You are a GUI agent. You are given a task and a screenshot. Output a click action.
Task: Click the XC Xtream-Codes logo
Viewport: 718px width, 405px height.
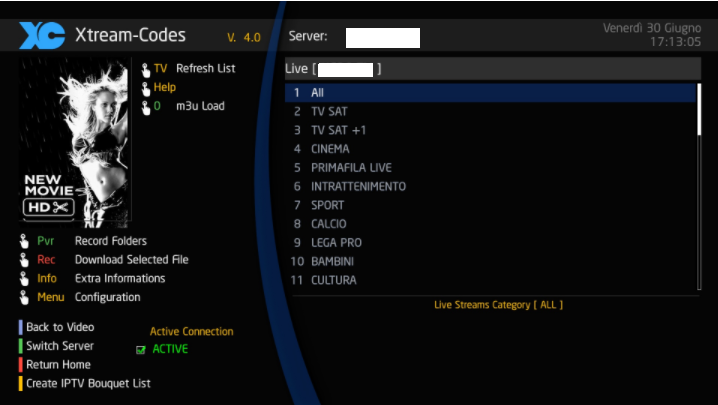pyautogui.click(x=42, y=35)
